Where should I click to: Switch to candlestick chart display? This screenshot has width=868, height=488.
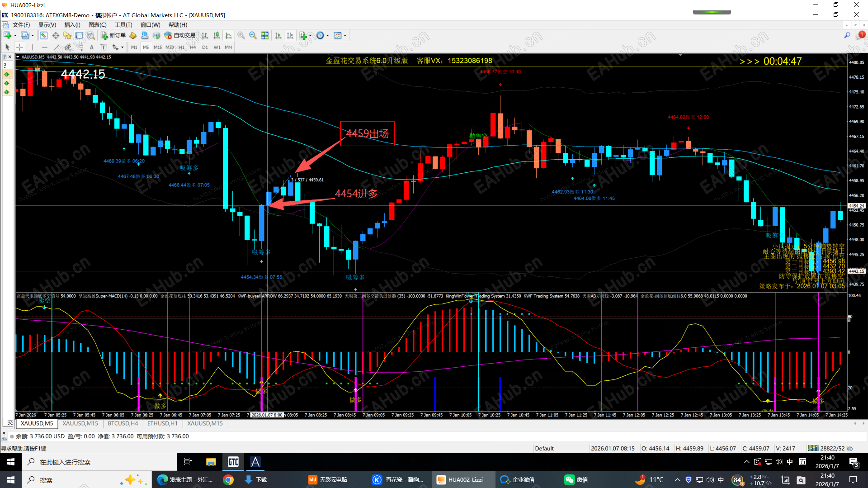tap(217, 35)
